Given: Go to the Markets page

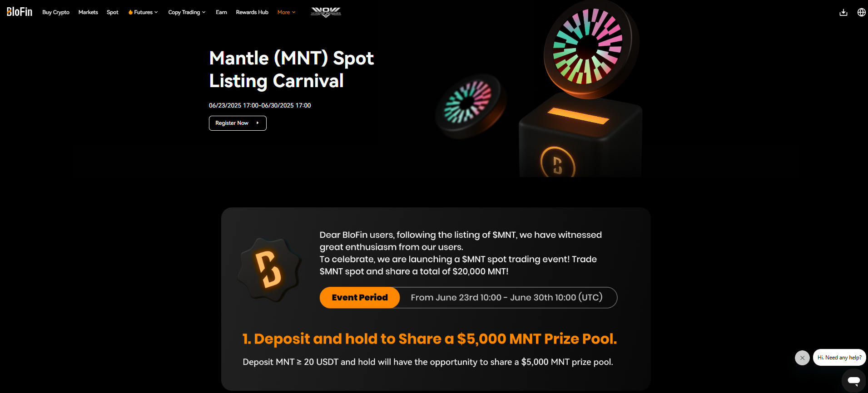Looking at the screenshot, I should [88, 12].
